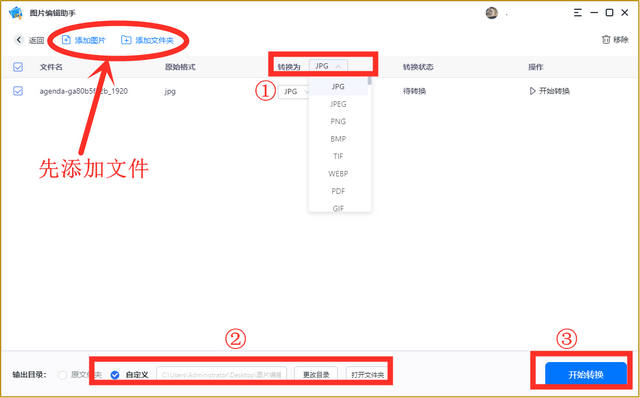Screen dimensions: 640x398
Task: Collapse the 转换为 JPG header dropdown
Action: [328, 66]
